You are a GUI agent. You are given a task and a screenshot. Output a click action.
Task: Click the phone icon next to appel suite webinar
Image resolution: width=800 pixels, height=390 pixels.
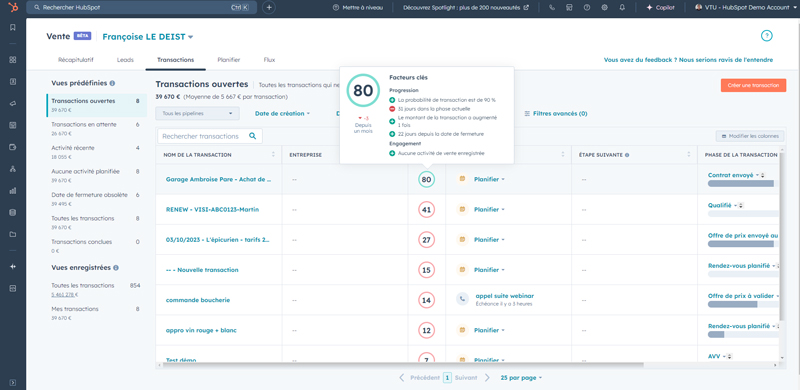click(463, 299)
